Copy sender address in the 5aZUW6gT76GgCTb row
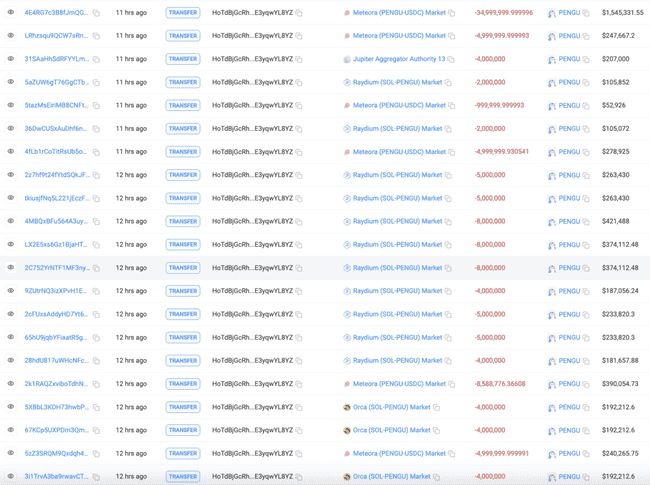Screen dimensions: 650x485 coord(299,83)
